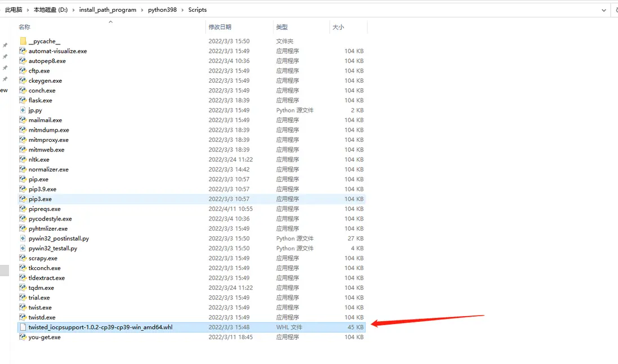Image resolution: width=618 pixels, height=364 pixels.
Task: Click the 45 KB size cell
Action: (x=356, y=327)
